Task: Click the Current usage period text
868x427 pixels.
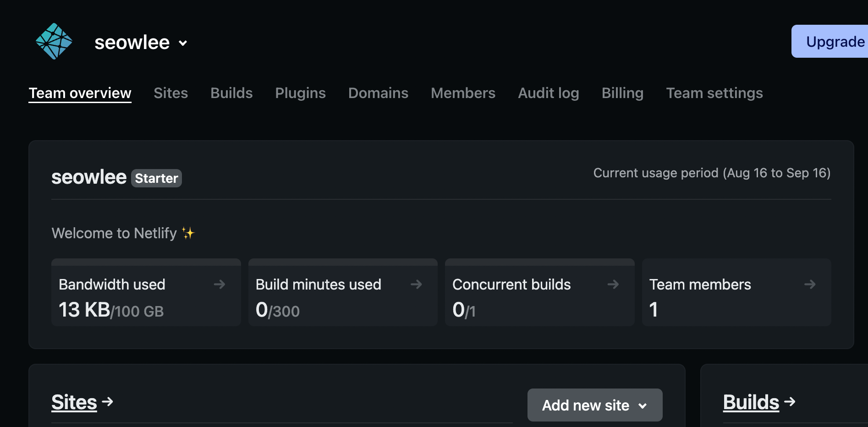Action: [x=712, y=173]
